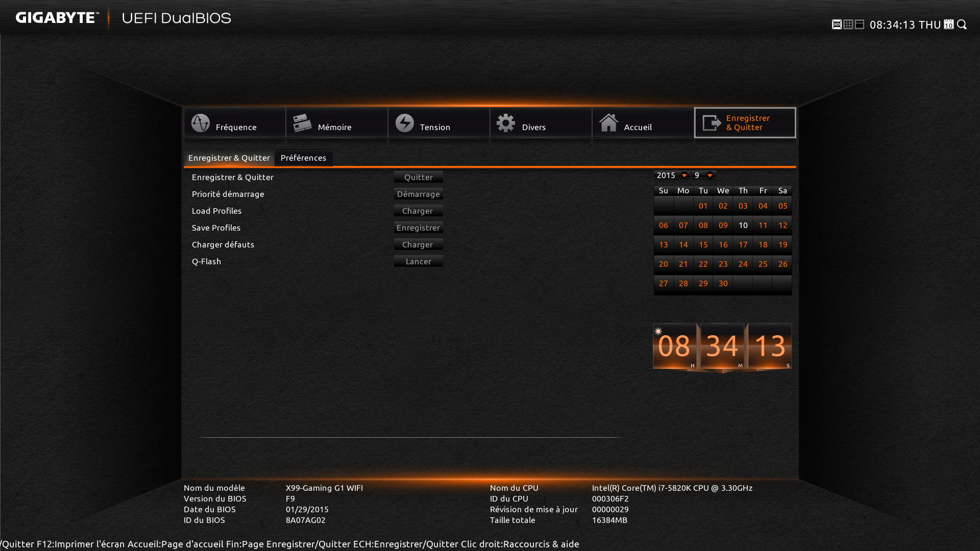This screenshot has width=980, height=551.
Task: Click CPU ID value 000306F2
Action: 610,498
